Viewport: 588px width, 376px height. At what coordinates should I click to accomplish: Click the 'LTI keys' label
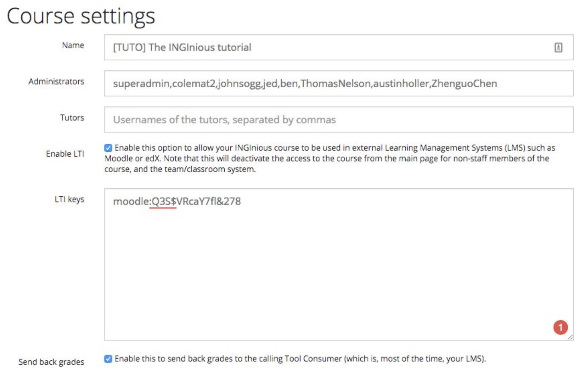pyautogui.click(x=69, y=200)
